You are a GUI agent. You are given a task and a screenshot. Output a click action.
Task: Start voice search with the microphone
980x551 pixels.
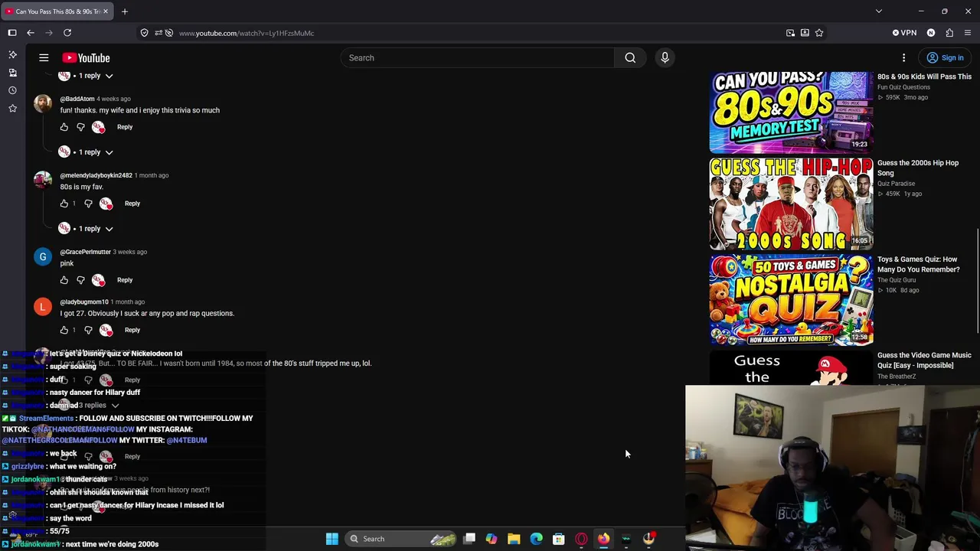click(x=665, y=57)
